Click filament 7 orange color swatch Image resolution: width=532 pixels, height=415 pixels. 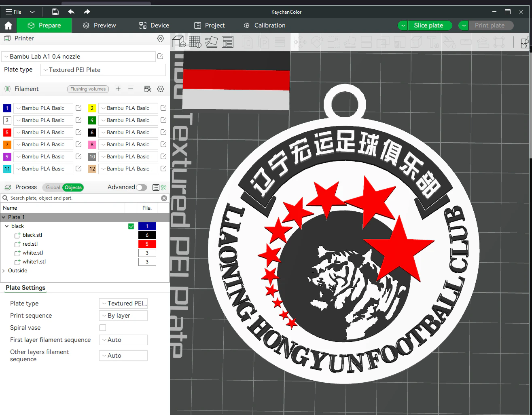7,145
